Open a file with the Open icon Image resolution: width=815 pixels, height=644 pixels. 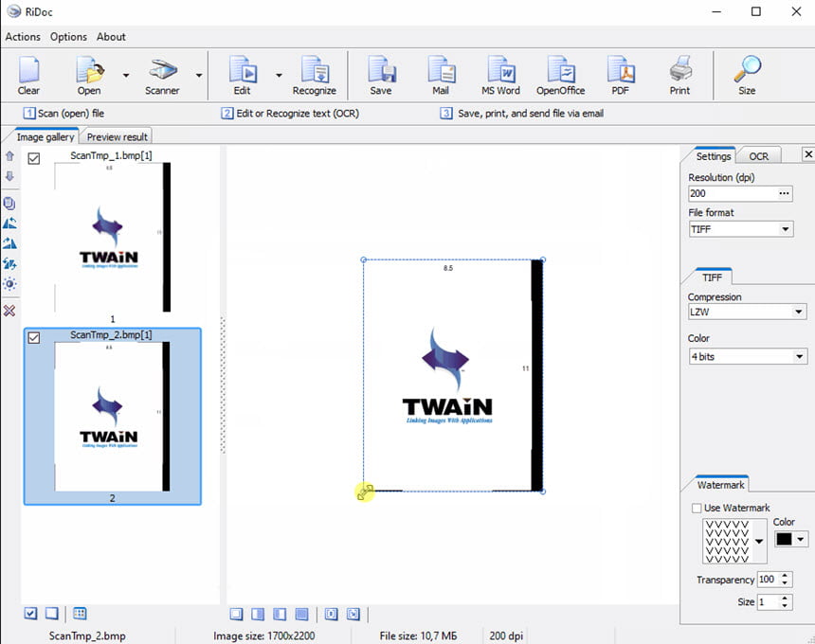tap(89, 76)
